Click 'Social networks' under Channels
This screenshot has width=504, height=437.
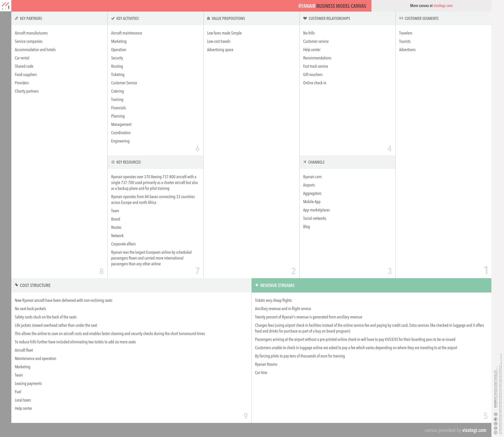tap(314, 218)
